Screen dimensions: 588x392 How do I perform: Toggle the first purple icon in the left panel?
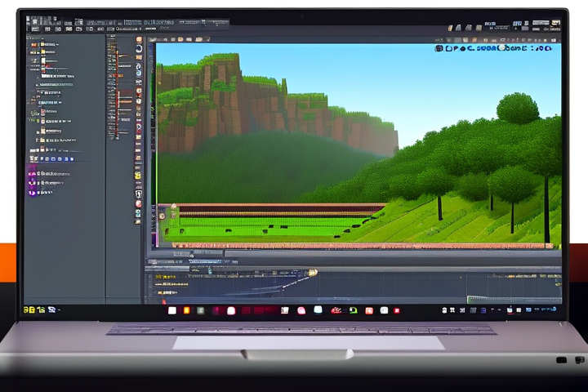point(33,171)
